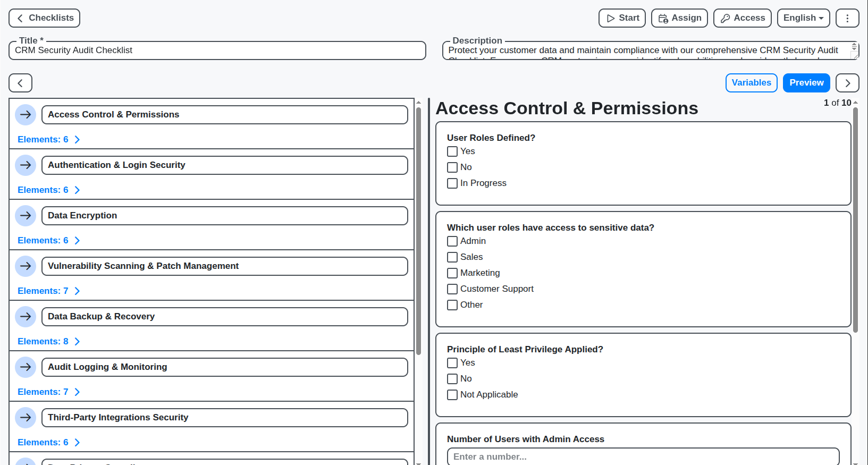
Task: Check the Sales role checkbox
Action: [452, 257]
